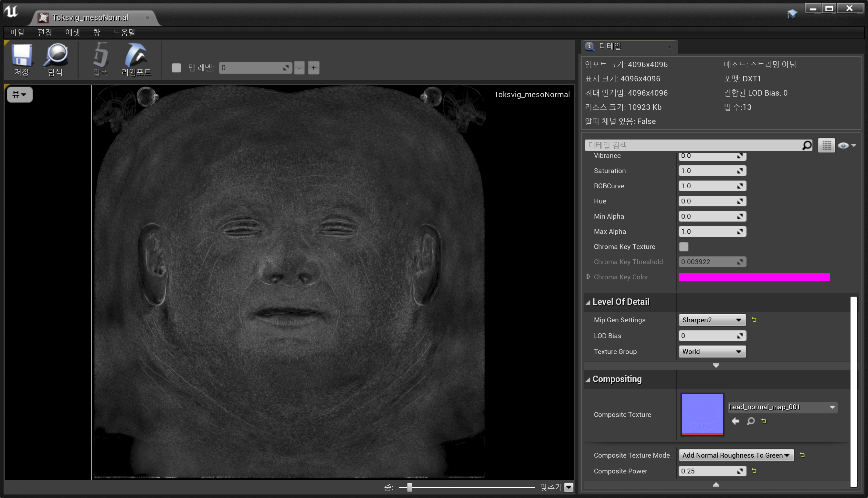Reset Mip Gen Settings to default arrow
Image resolution: width=868 pixels, height=498 pixels.
coord(754,320)
